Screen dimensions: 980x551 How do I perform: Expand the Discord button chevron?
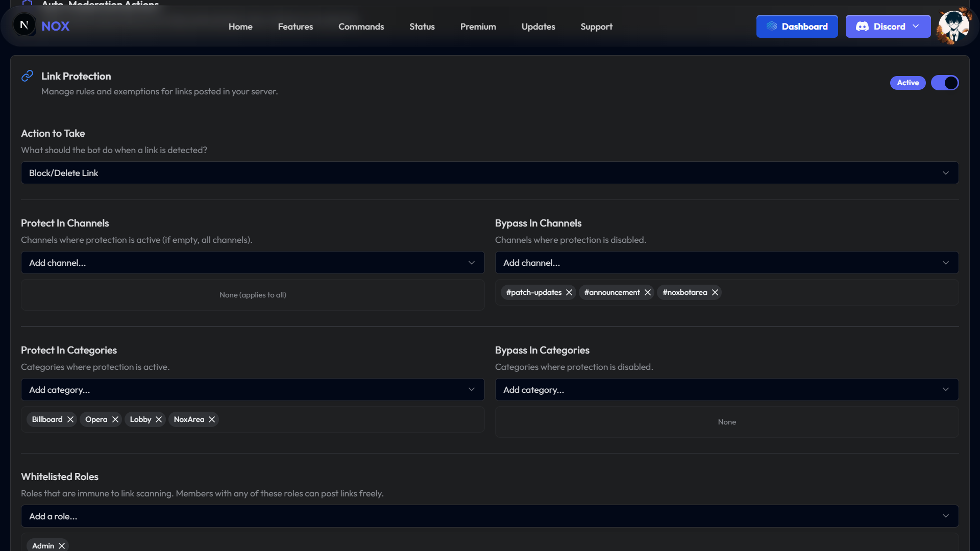(x=916, y=27)
